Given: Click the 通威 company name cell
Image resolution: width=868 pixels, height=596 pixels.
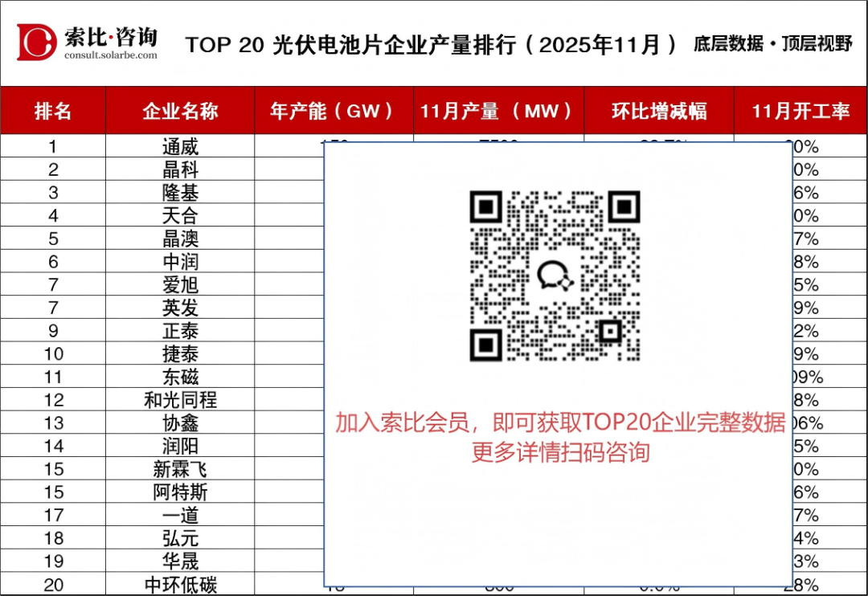Looking at the screenshot, I should [180, 147].
